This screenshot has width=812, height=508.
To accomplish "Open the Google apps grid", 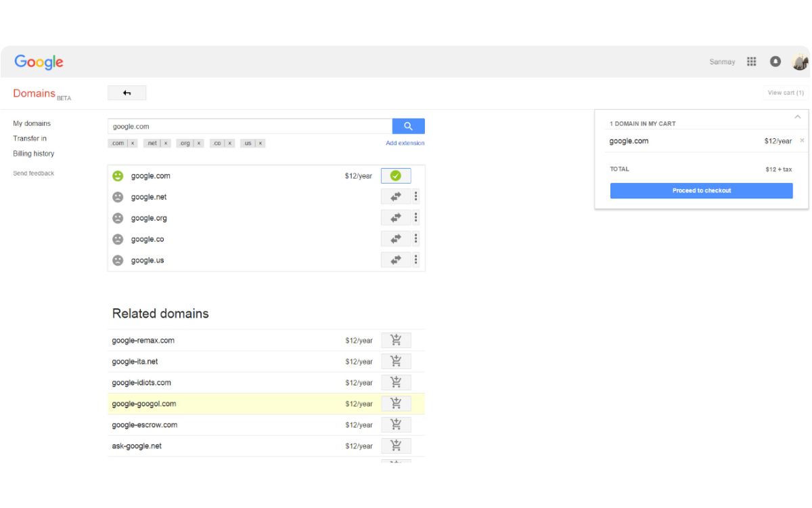I will (x=751, y=62).
